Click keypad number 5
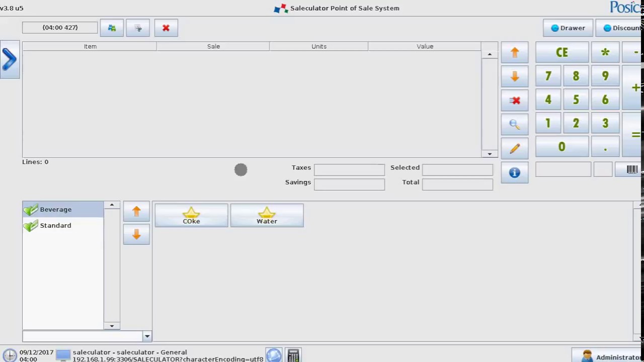Screen dimensions: 644x362 tap(576, 100)
